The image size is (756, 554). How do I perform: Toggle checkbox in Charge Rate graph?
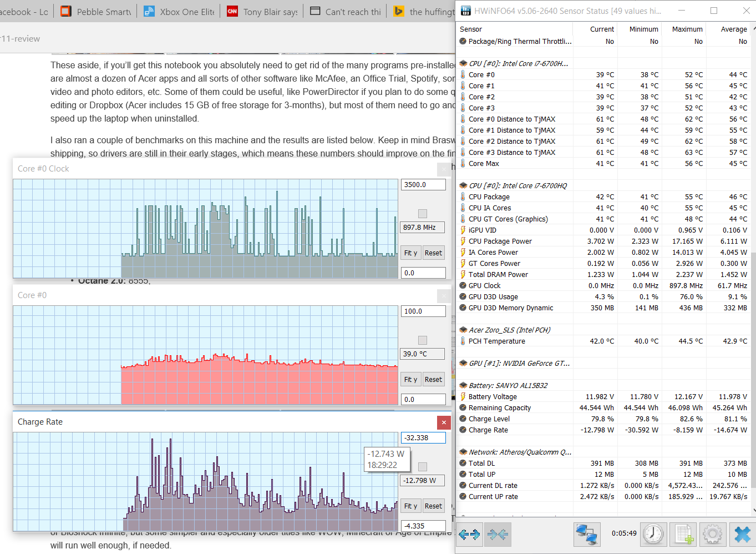(x=423, y=467)
